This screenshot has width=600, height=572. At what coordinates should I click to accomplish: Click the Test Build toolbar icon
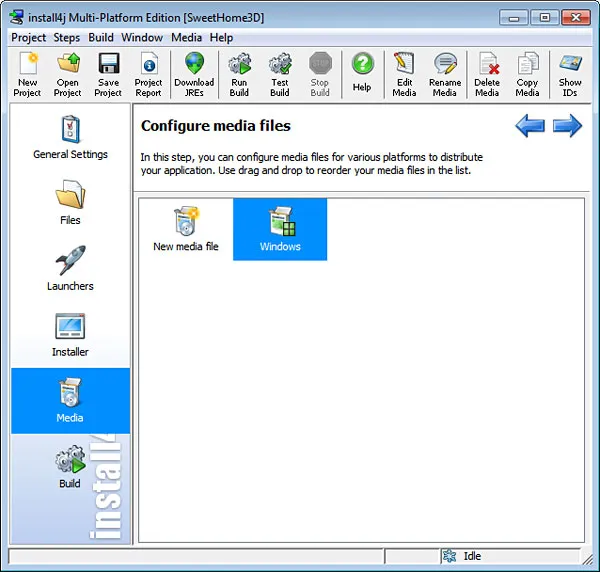280,75
